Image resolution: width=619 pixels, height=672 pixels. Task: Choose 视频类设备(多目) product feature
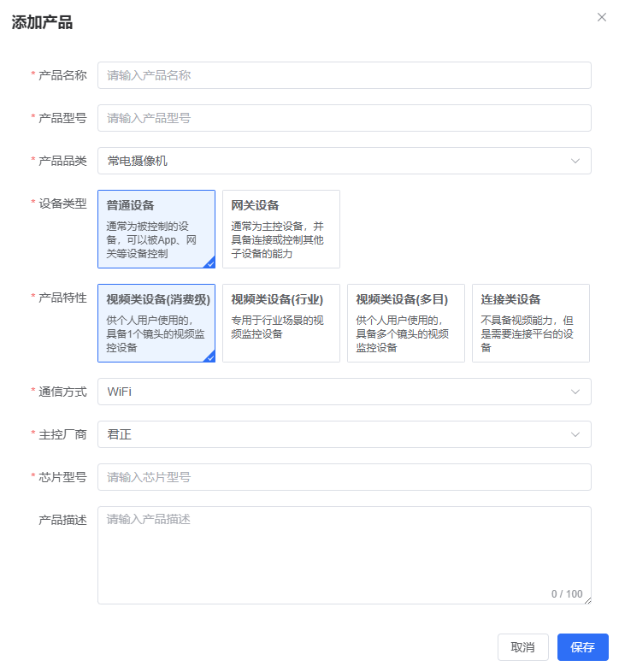tap(406, 323)
